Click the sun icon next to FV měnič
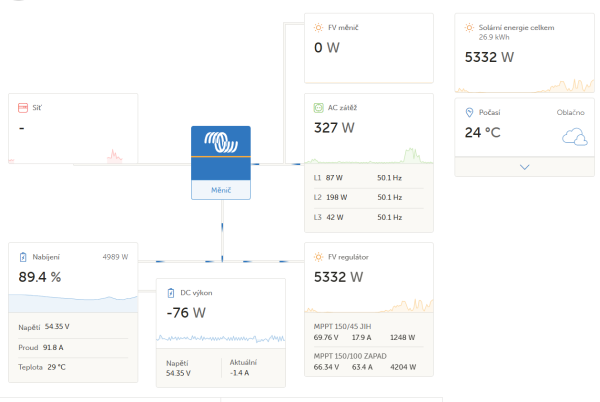Viewport: 600px width, 402px height. (318, 28)
